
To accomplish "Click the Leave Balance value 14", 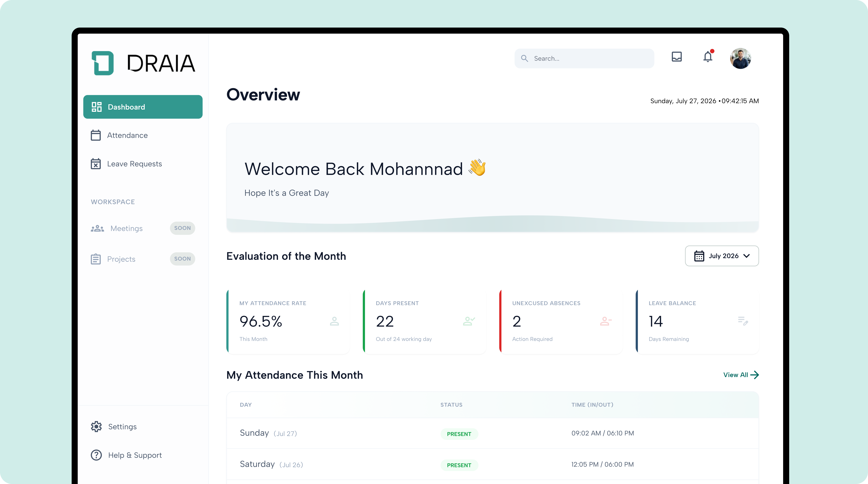I will [x=655, y=321].
